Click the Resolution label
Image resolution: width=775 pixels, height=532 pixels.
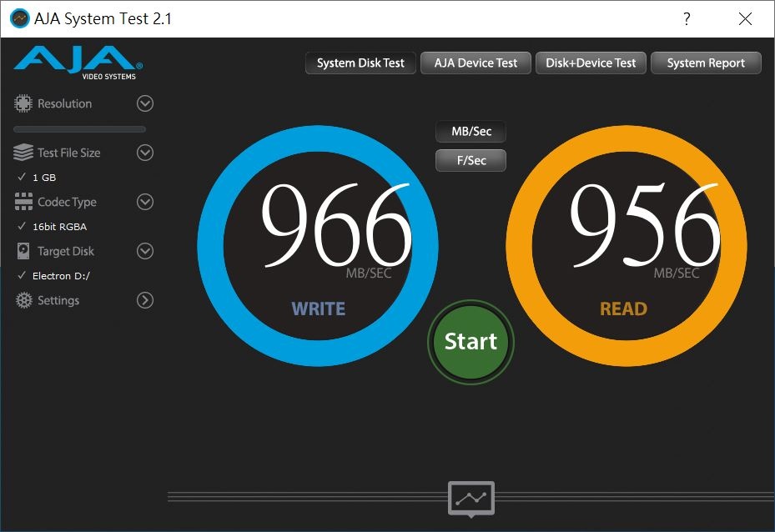[x=65, y=103]
